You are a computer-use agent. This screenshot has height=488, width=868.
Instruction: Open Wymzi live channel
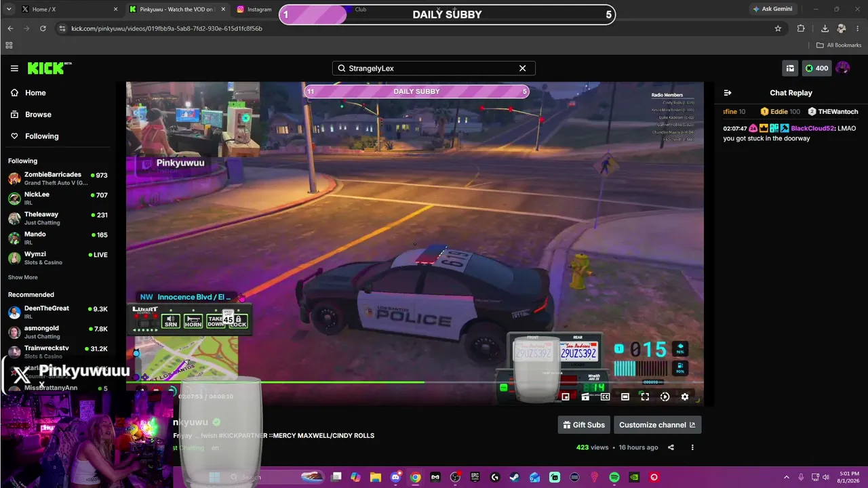point(58,258)
